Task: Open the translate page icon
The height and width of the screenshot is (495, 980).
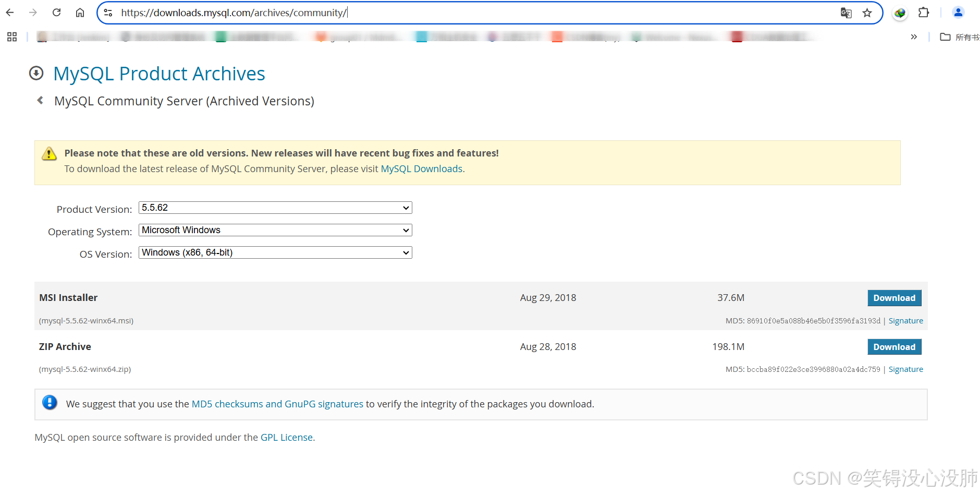Action: coord(846,13)
